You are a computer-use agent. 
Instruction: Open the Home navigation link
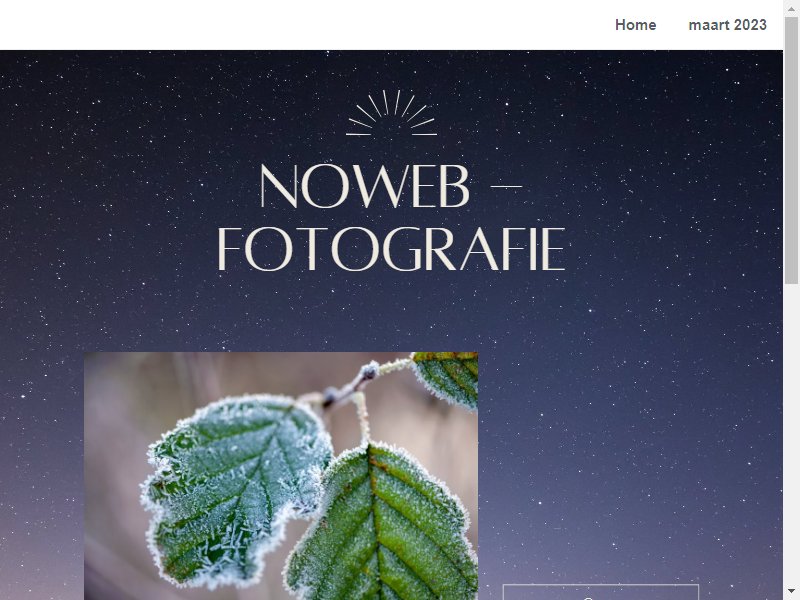pos(635,25)
